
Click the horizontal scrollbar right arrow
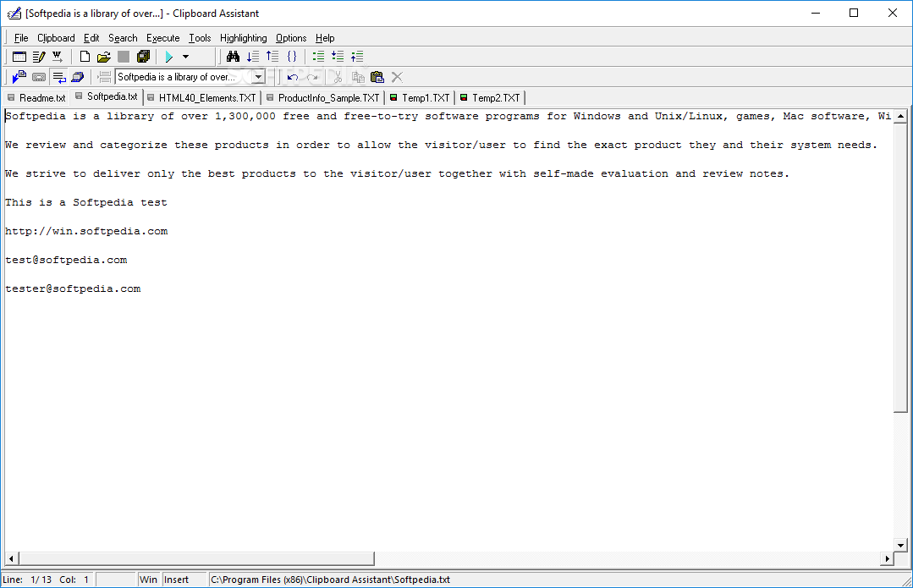point(887,558)
